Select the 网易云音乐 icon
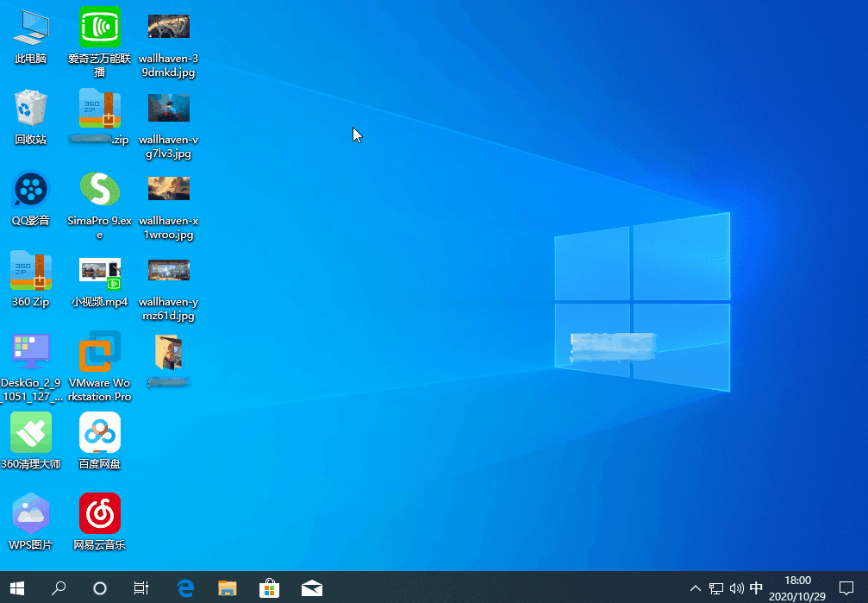Viewport: 868px width, 603px height. [x=100, y=522]
